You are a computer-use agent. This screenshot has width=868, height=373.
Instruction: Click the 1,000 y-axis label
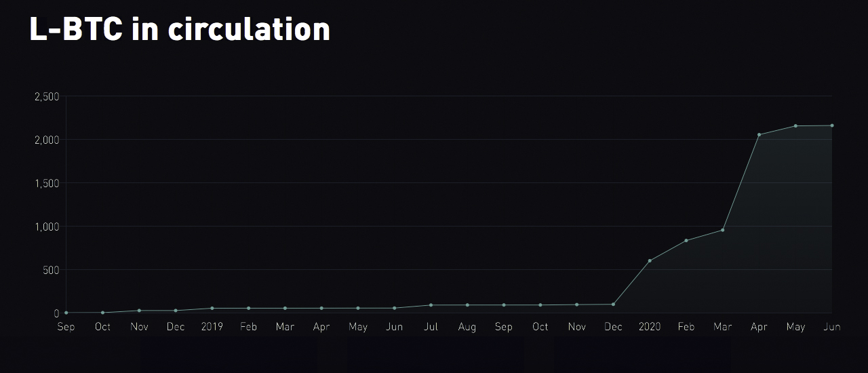pyautogui.click(x=47, y=227)
